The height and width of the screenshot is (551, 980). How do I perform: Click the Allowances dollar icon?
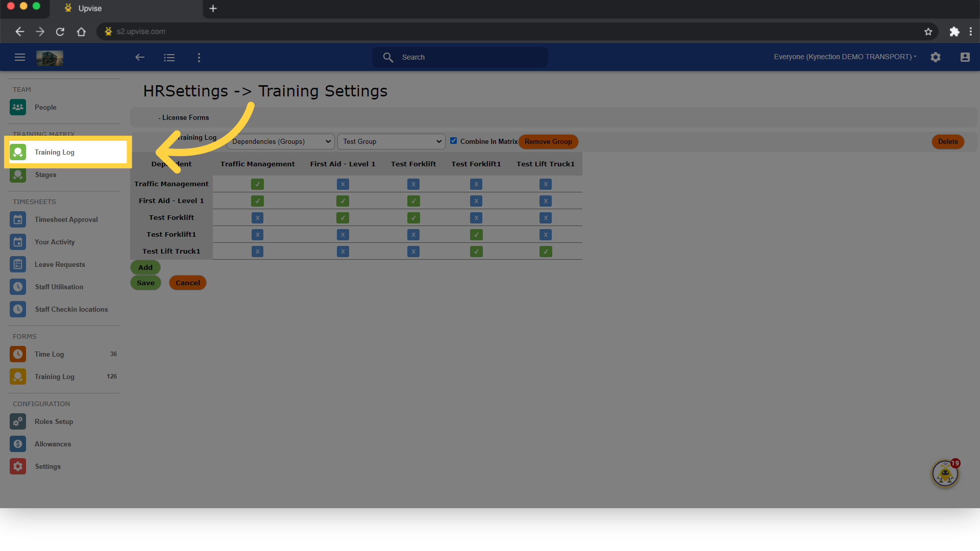pos(18,444)
